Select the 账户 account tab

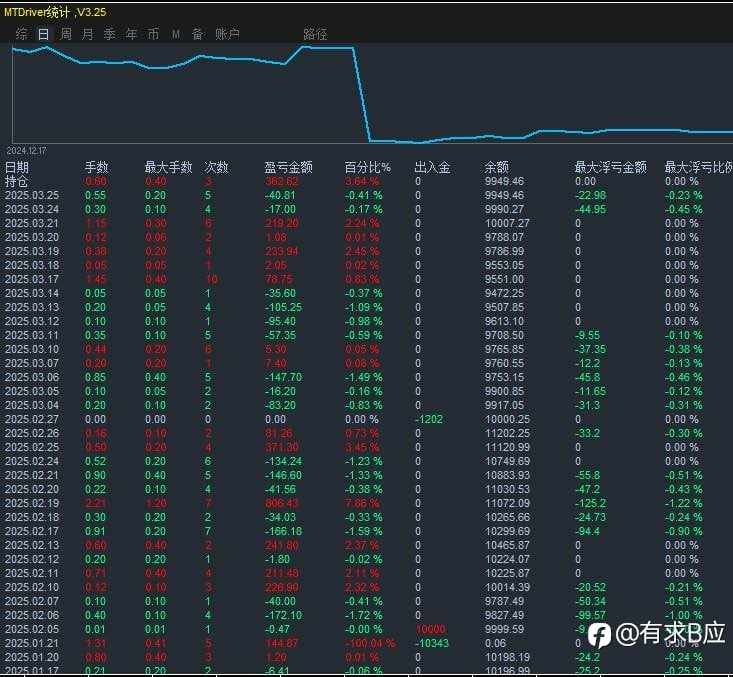point(227,34)
